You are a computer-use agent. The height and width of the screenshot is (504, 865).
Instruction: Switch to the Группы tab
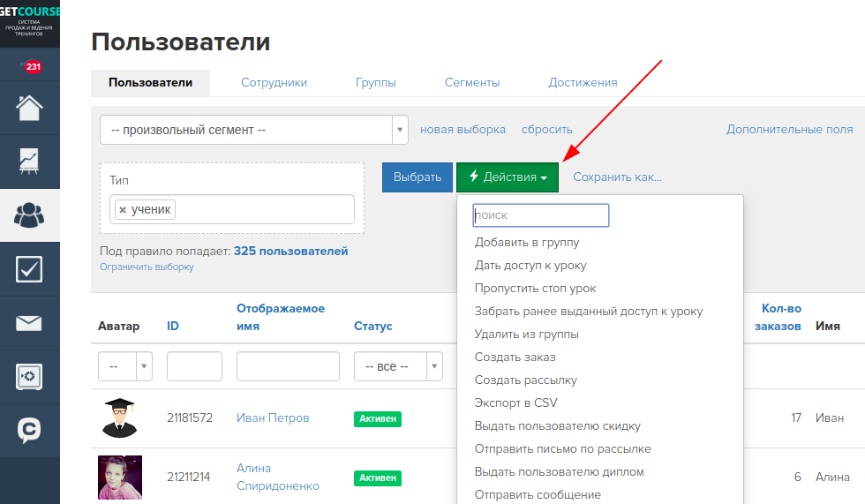pos(376,83)
